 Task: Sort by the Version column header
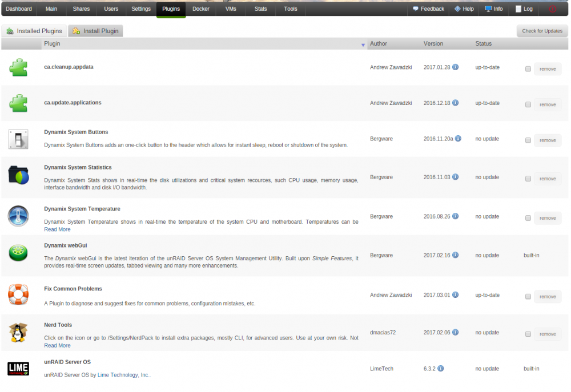point(433,43)
